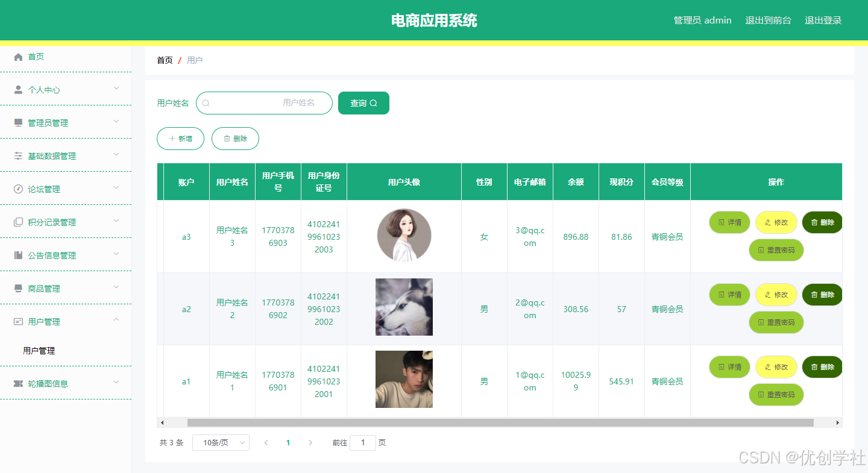The image size is (868, 473).
Task: Click the person icon for 个人中心
Action: (18, 90)
